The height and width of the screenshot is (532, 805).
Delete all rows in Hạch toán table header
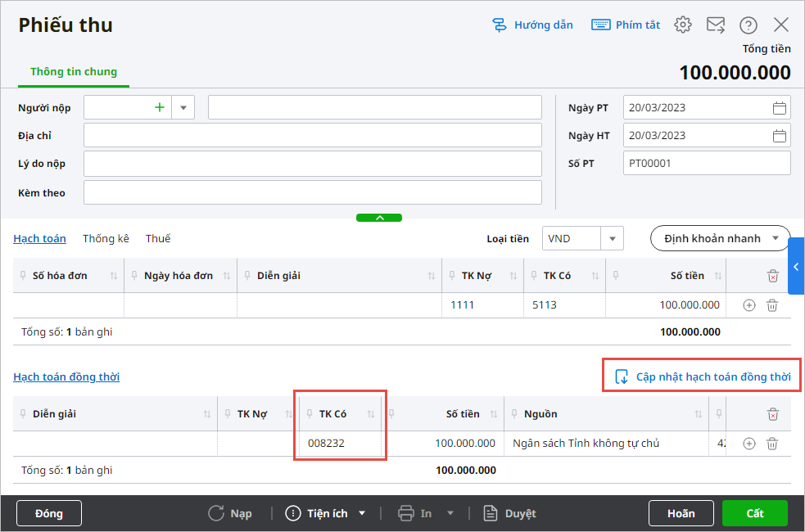[x=773, y=276]
